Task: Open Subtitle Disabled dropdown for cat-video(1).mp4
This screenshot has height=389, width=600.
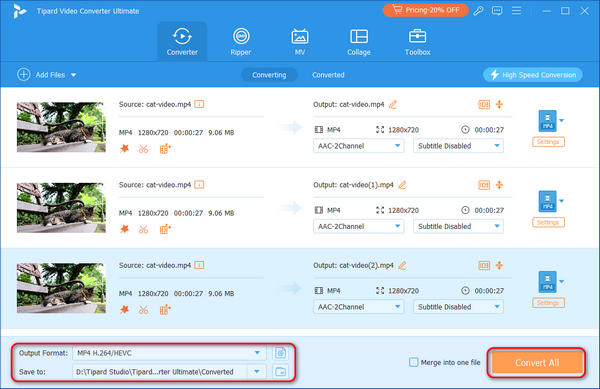Action: [x=458, y=226]
